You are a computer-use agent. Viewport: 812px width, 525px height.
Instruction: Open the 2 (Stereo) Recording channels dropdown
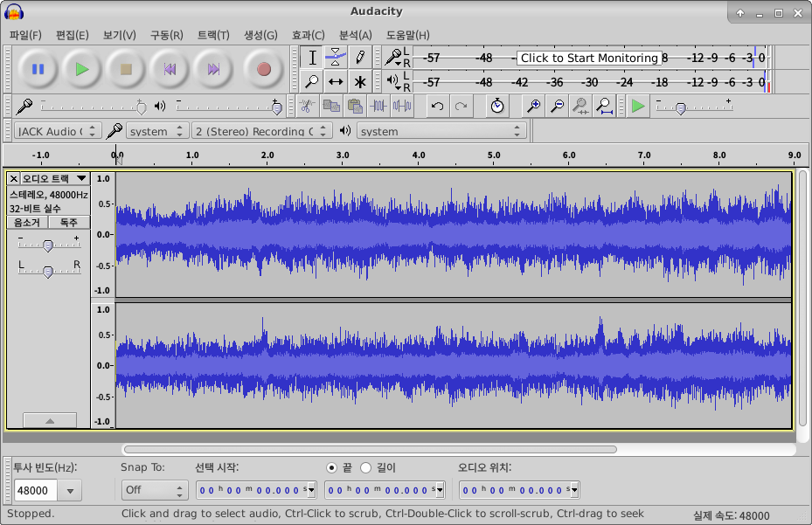[x=261, y=131]
